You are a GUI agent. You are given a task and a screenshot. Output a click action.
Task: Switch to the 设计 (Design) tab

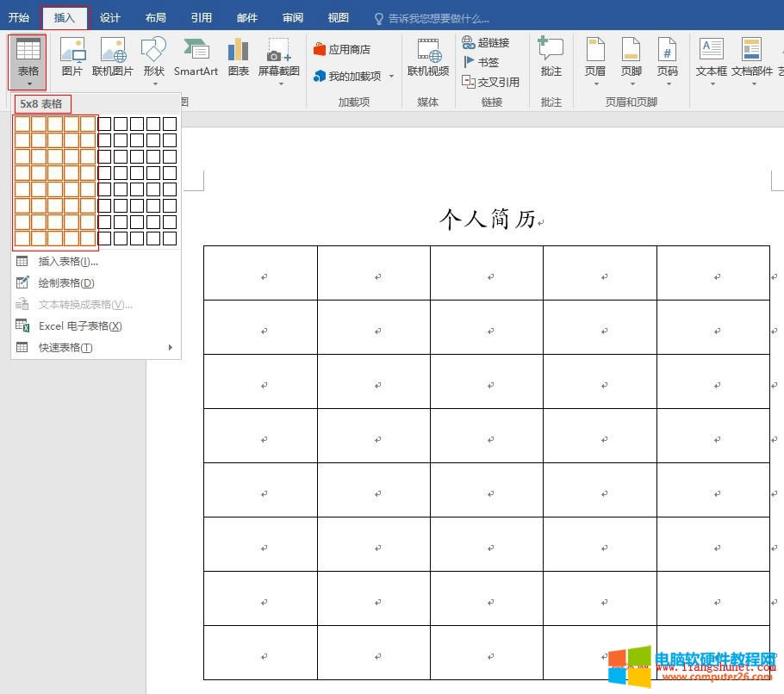109,17
